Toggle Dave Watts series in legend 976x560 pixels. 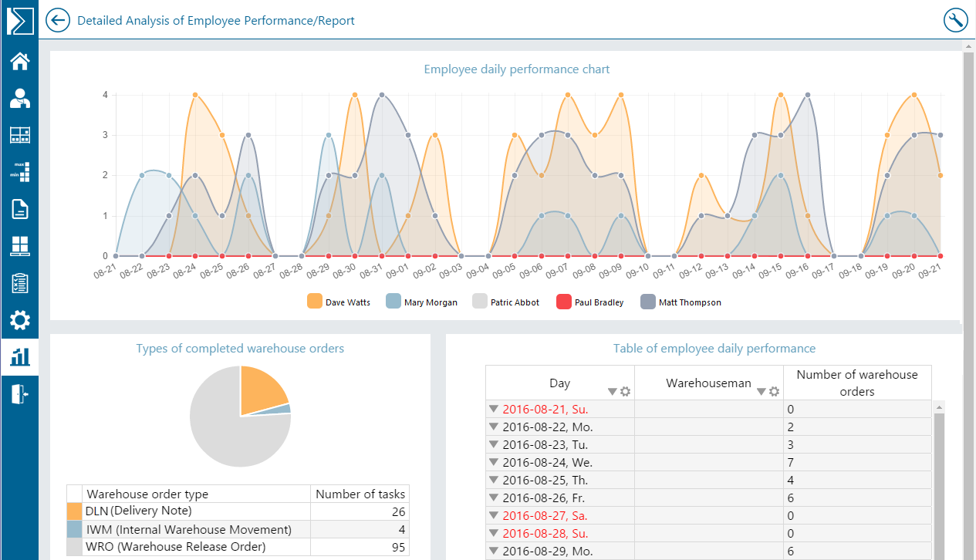coord(339,302)
